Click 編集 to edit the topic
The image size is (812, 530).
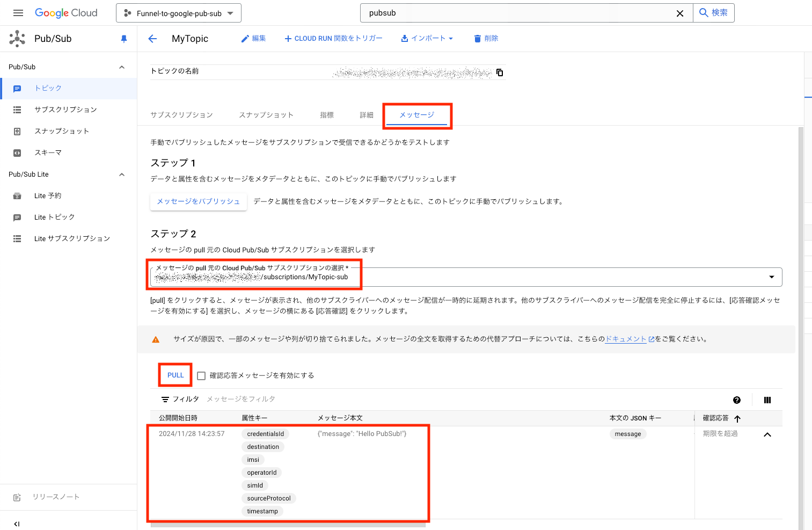tap(253, 39)
